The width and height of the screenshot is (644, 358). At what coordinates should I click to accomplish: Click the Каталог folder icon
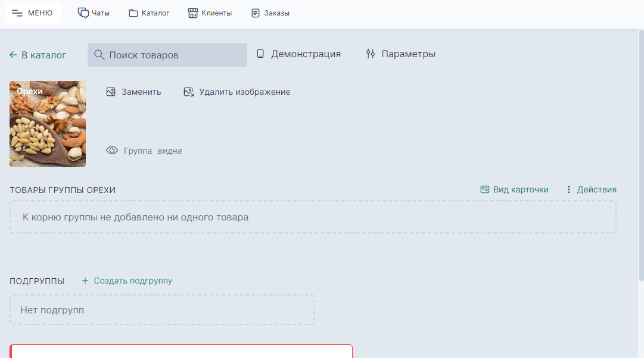(133, 12)
